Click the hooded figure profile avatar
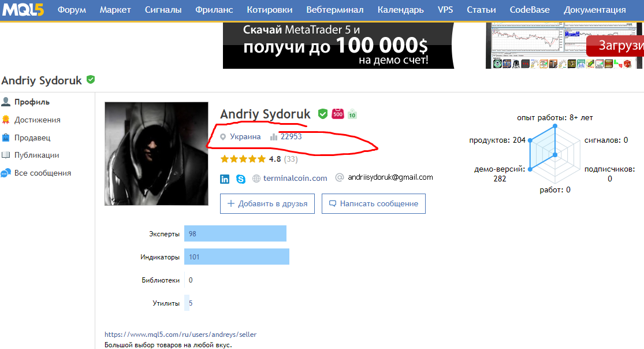The height and width of the screenshot is (349, 644). [157, 154]
